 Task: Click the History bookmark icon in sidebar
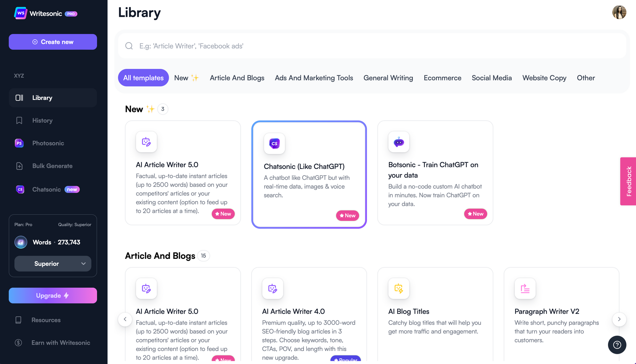click(19, 120)
